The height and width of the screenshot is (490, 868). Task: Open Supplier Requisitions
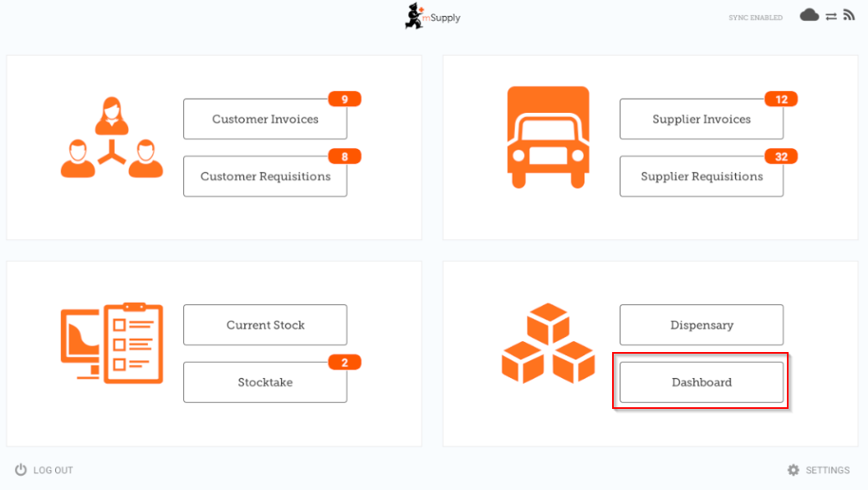(701, 176)
